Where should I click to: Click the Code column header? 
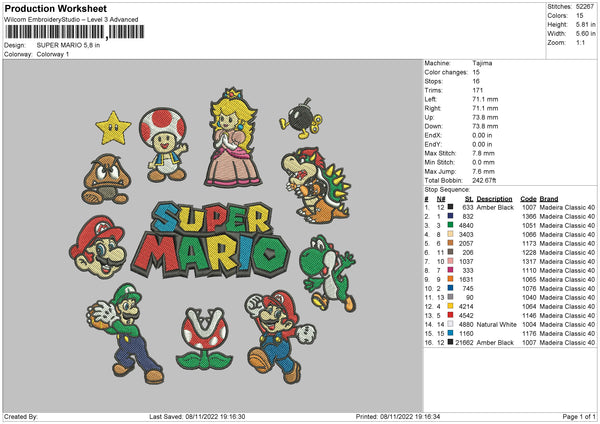pos(529,198)
